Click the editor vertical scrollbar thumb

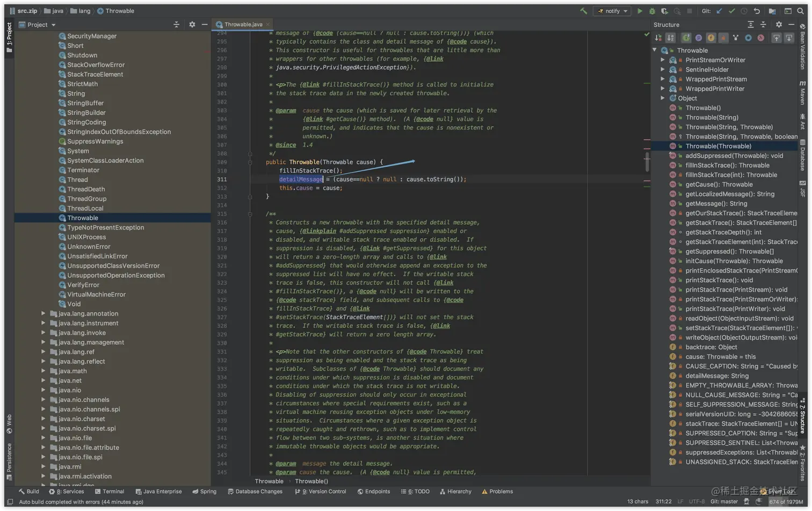click(647, 161)
